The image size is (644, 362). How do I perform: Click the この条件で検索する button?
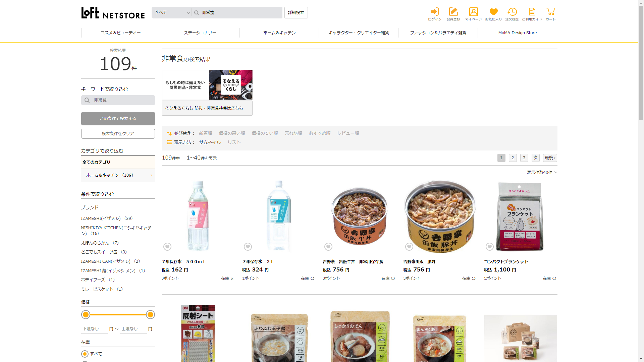coord(118,119)
